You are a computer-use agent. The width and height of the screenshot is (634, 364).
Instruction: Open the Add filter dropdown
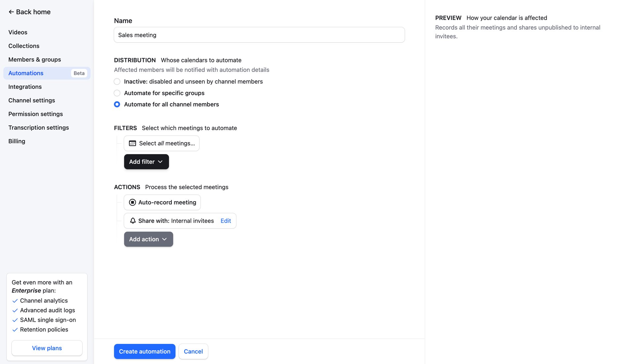point(146,162)
